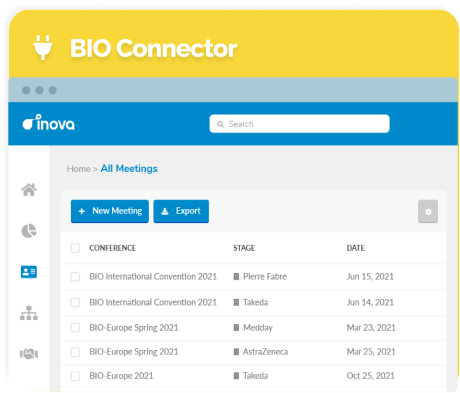Toggle the select-all checkbox in header
Screen dimensions: 460x393
tap(75, 248)
